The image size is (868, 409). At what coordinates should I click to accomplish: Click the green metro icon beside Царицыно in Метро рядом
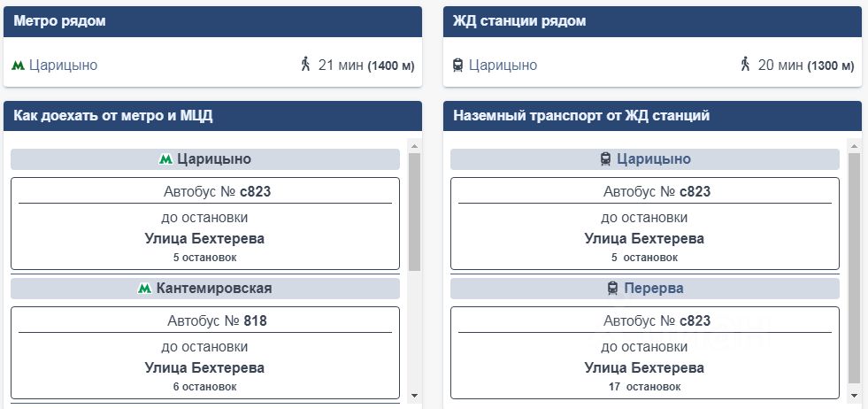coord(19,66)
